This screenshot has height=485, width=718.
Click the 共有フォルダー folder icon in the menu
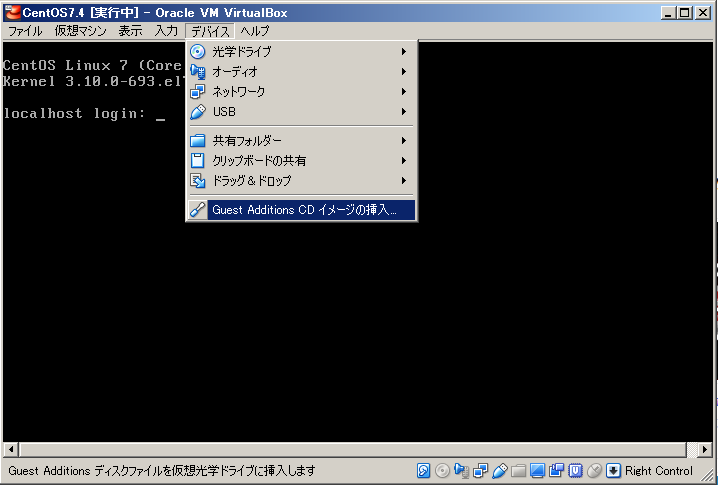click(197, 140)
